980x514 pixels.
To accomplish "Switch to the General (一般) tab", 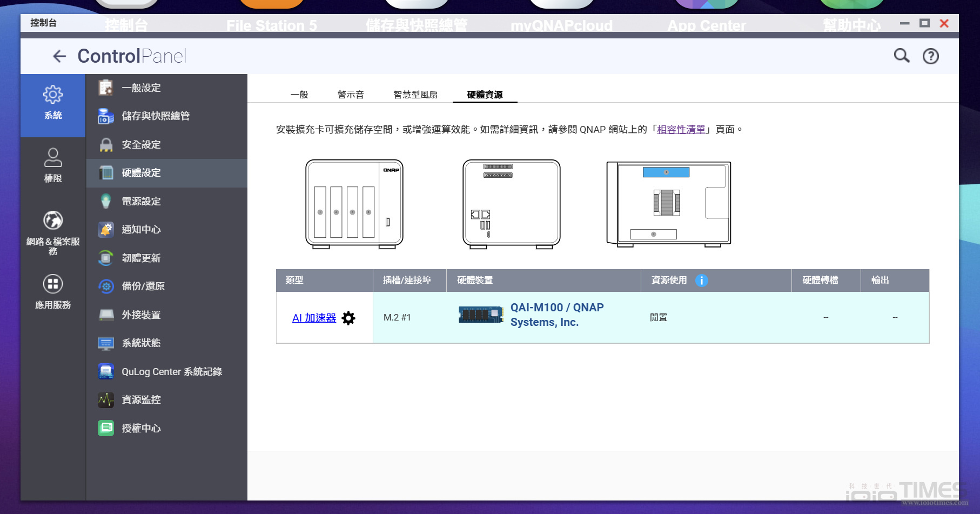I will click(299, 95).
